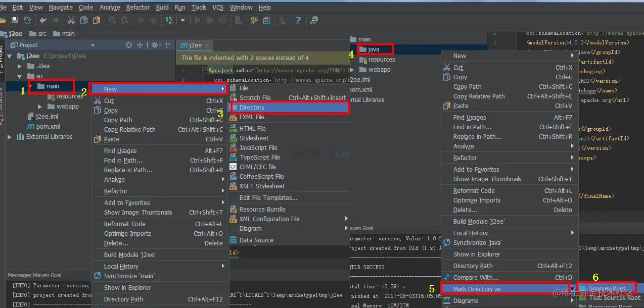Choose JavaScript File in the New submenu
This screenshot has width=644, height=308.
coord(288,148)
